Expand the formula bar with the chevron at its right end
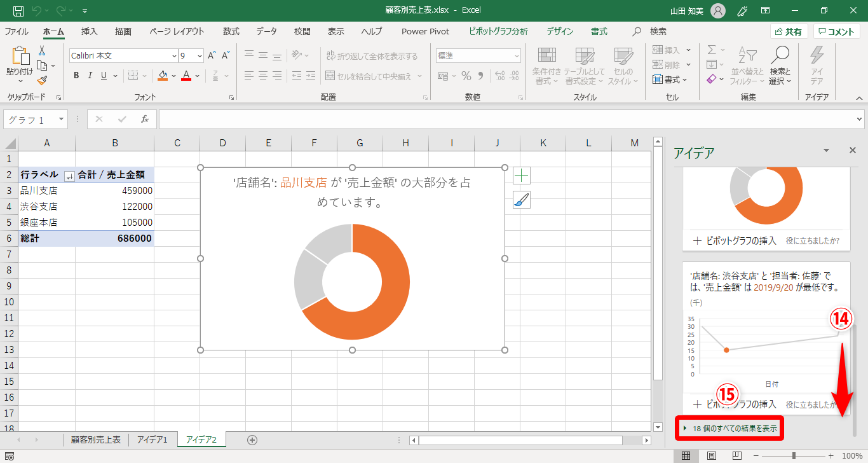Viewport: 868px width, 463px height. 860,119
